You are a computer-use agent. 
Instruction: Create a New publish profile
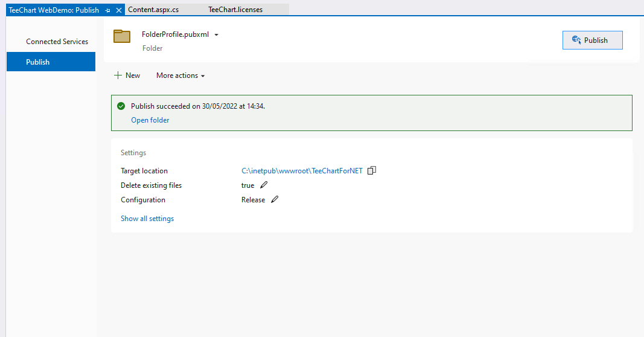[x=127, y=75]
